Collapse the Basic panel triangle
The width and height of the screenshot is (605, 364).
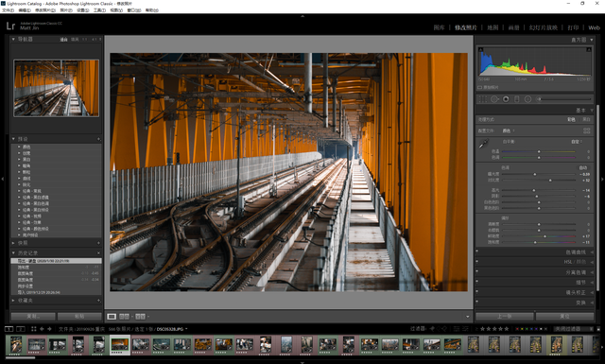pos(592,111)
